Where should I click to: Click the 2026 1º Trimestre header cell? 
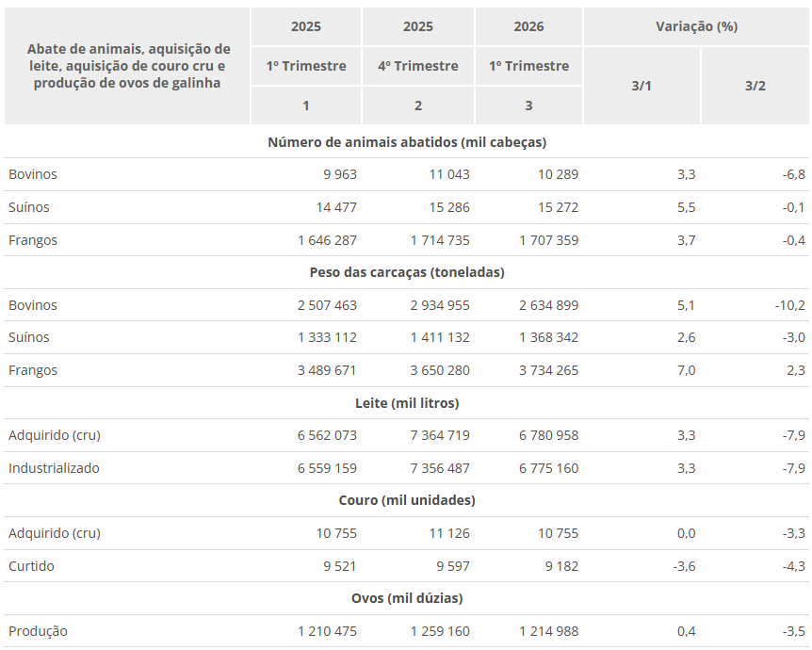coord(528,66)
